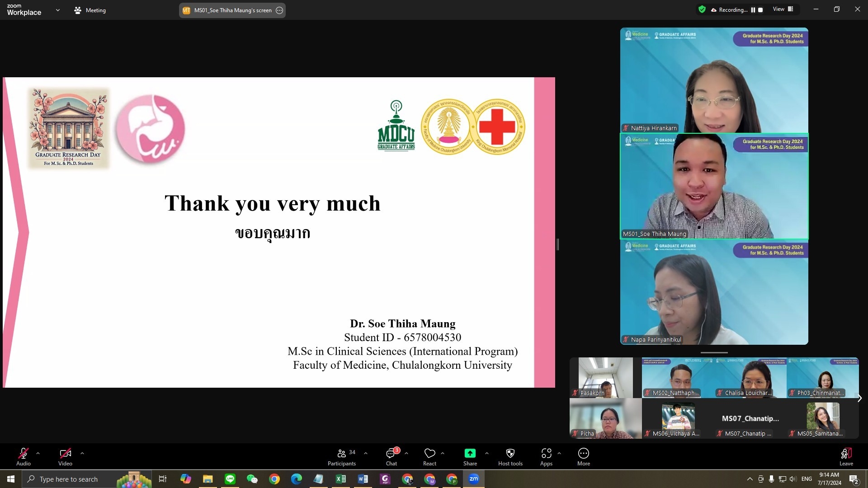868x488 pixels.
Task: Open Host tools shield icon
Action: [x=510, y=454]
